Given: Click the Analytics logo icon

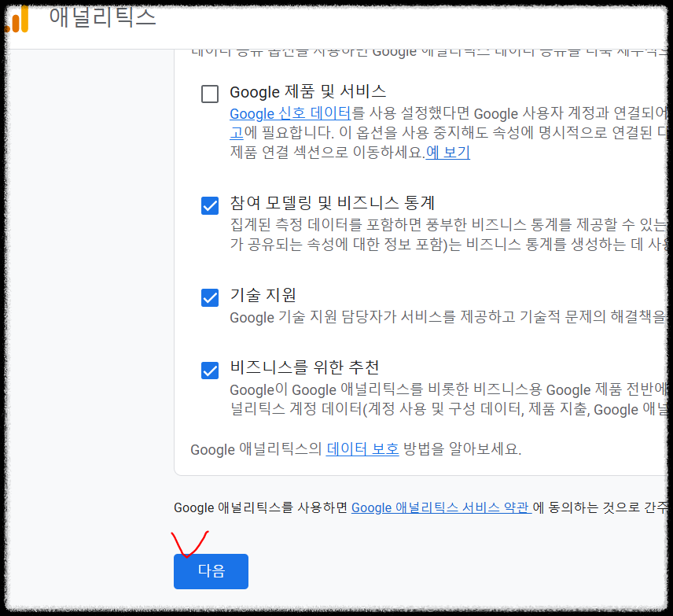Looking at the screenshot, I should tap(17, 19).
